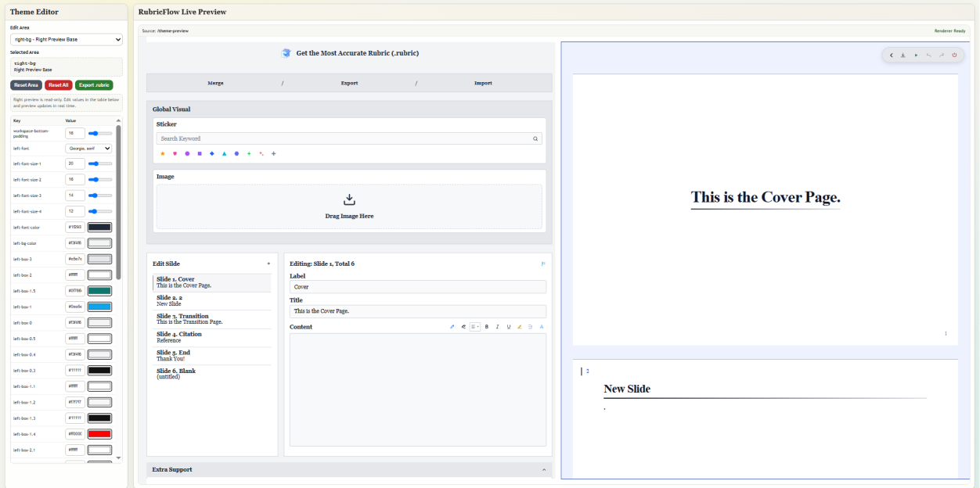Viewport: 980px width, 488px height.
Task: Click the redo arrow in preview toolbar
Action: pyautogui.click(x=942, y=56)
